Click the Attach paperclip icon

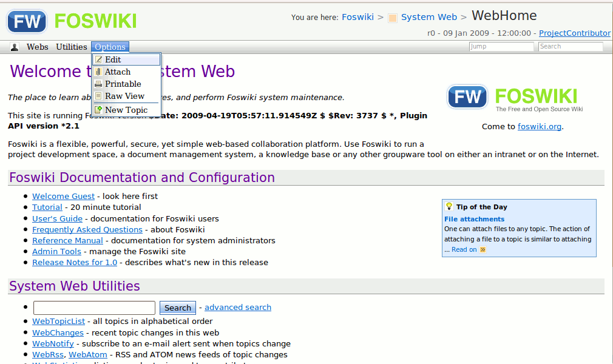(98, 72)
